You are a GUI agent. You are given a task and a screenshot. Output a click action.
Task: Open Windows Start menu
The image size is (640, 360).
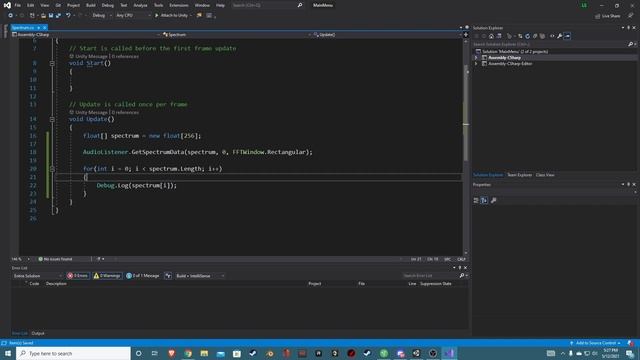coord(8,353)
